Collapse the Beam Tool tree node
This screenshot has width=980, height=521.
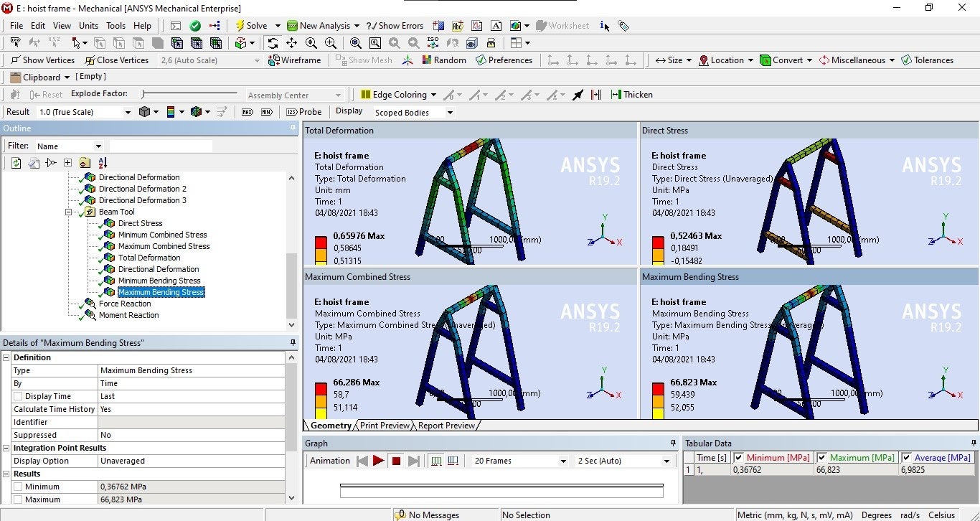(69, 212)
